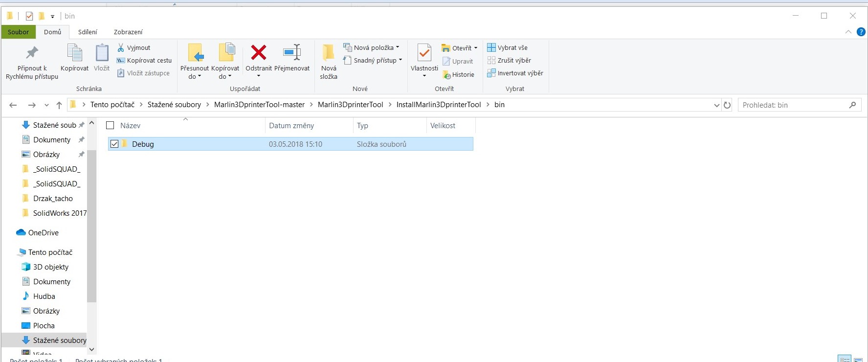Click Invertovat výběr selection option
The image size is (868, 362).
(x=515, y=73)
